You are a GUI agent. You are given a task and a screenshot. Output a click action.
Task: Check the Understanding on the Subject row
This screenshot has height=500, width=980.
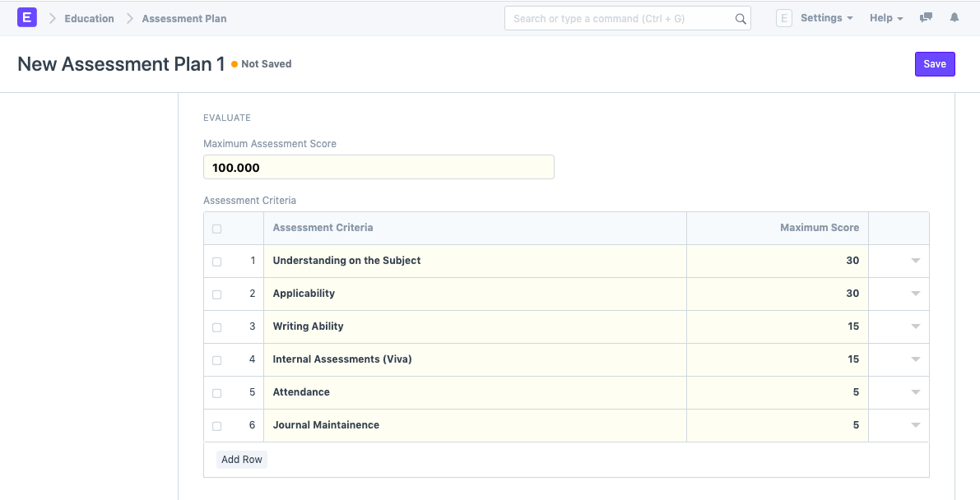point(216,261)
